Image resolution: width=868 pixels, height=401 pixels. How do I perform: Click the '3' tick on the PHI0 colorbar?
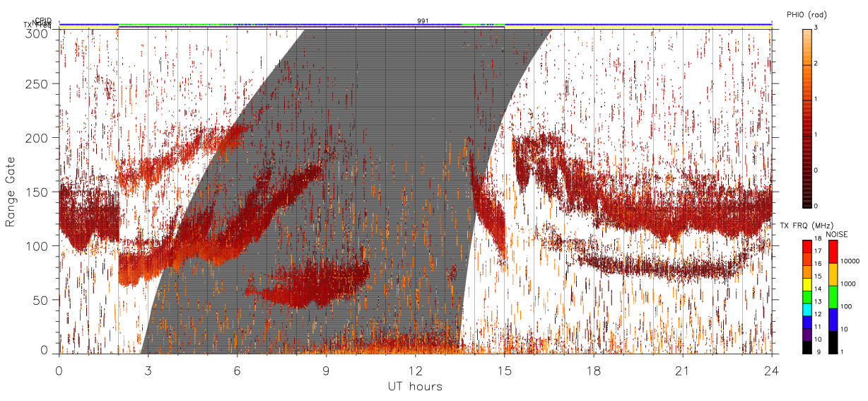[x=816, y=28]
